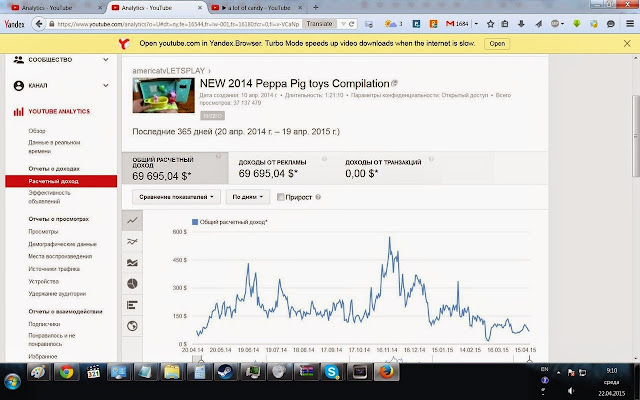Close the active Analytics - YouTube tab

[x=200, y=8]
